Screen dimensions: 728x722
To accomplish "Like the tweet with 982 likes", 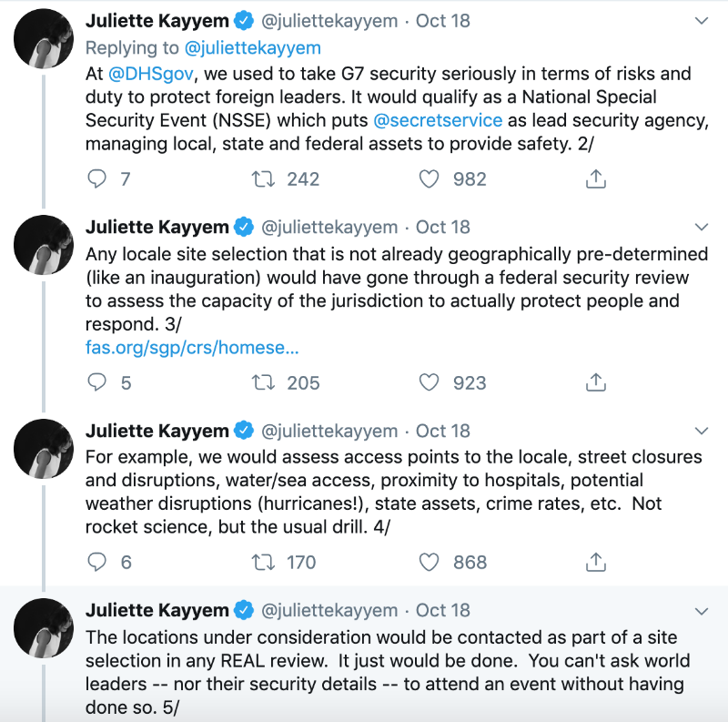I will point(430,179).
